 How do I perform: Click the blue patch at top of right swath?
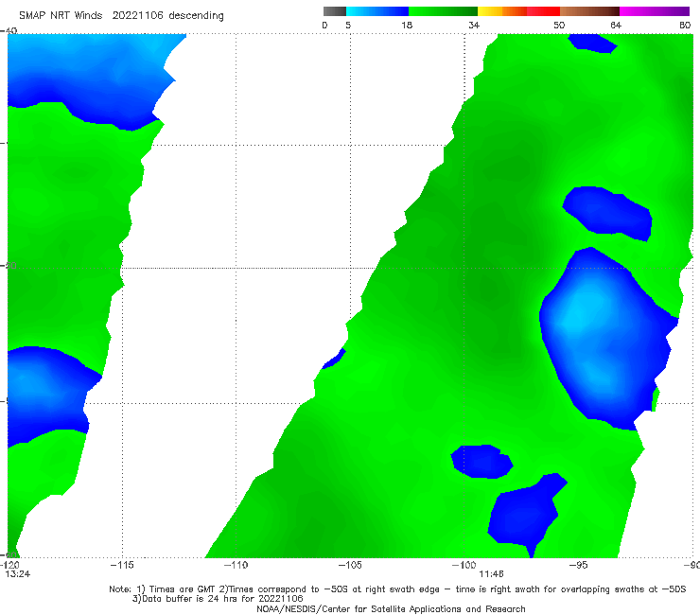click(x=592, y=44)
